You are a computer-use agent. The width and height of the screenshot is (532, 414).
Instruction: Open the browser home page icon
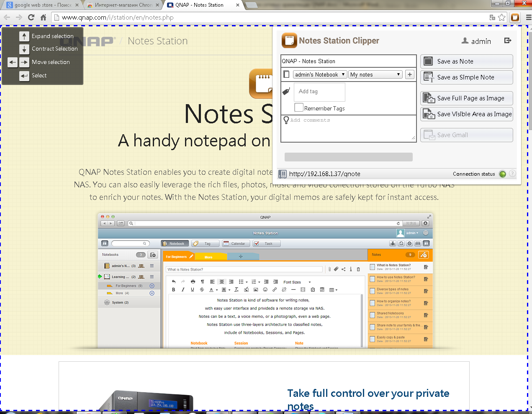pyautogui.click(x=43, y=18)
